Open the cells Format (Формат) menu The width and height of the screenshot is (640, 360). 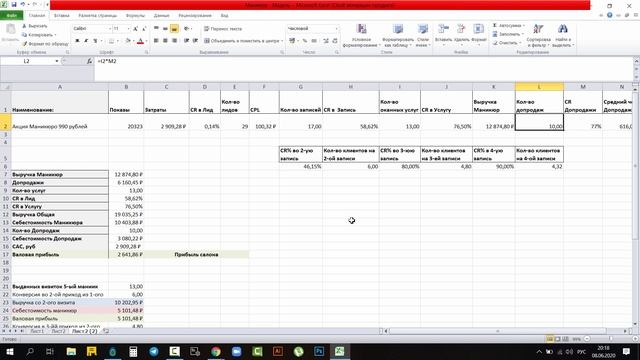pos(478,34)
